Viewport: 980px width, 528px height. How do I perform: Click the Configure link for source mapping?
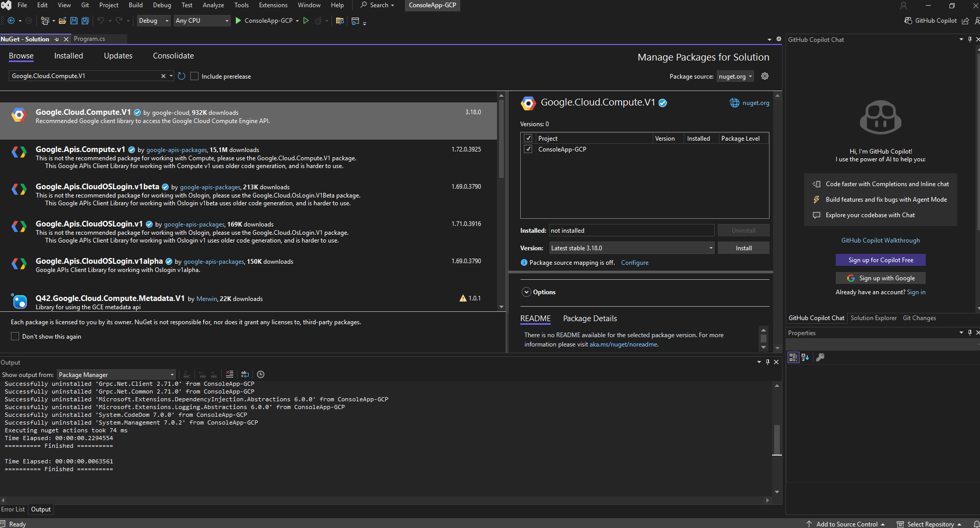click(635, 263)
